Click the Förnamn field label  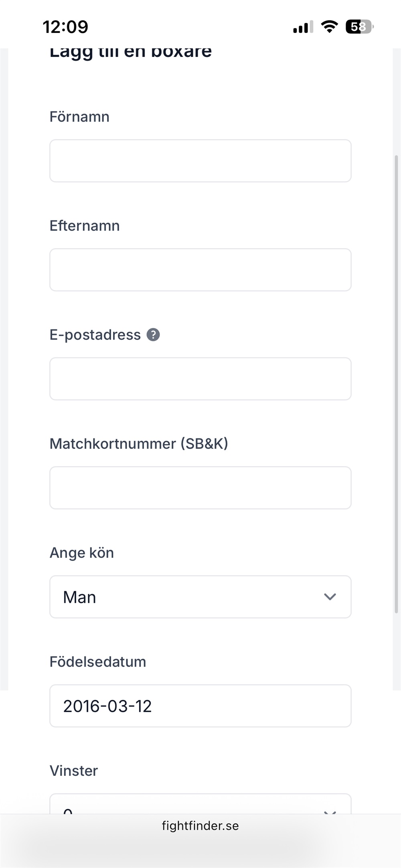coord(79,117)
